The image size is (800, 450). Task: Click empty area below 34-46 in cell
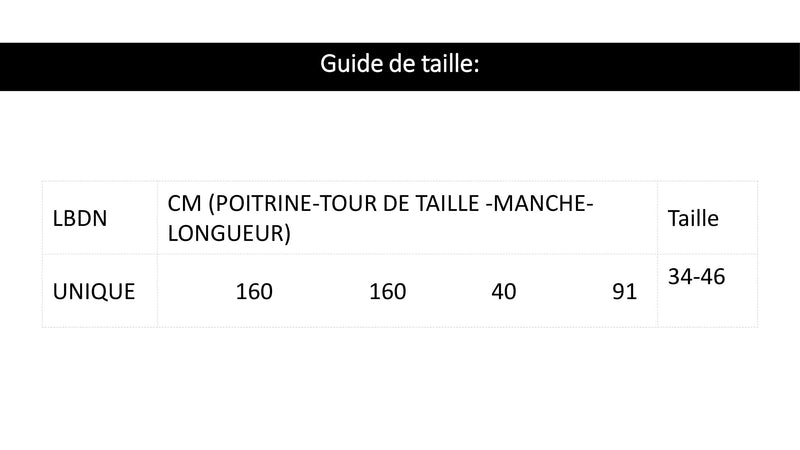tap(707, 308)
